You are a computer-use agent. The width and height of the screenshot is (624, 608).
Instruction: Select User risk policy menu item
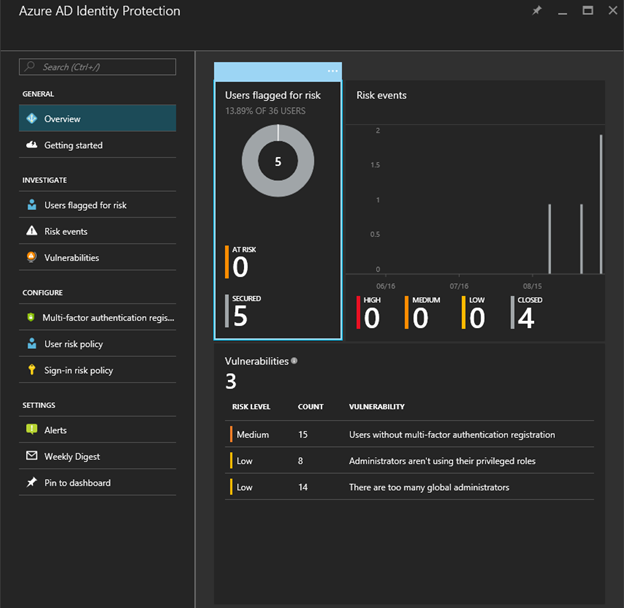[73, 344]
